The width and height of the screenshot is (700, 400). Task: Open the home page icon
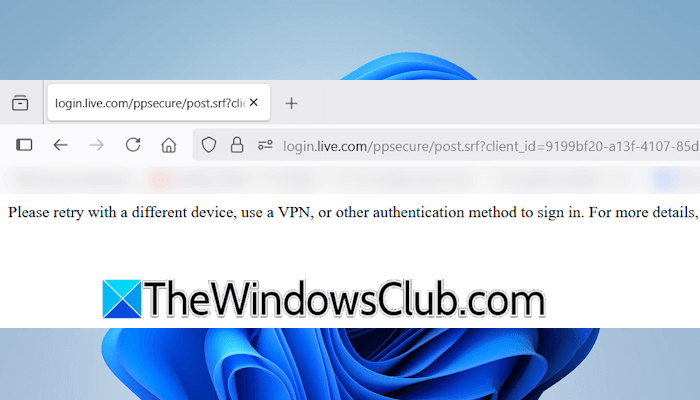point(169,145)
